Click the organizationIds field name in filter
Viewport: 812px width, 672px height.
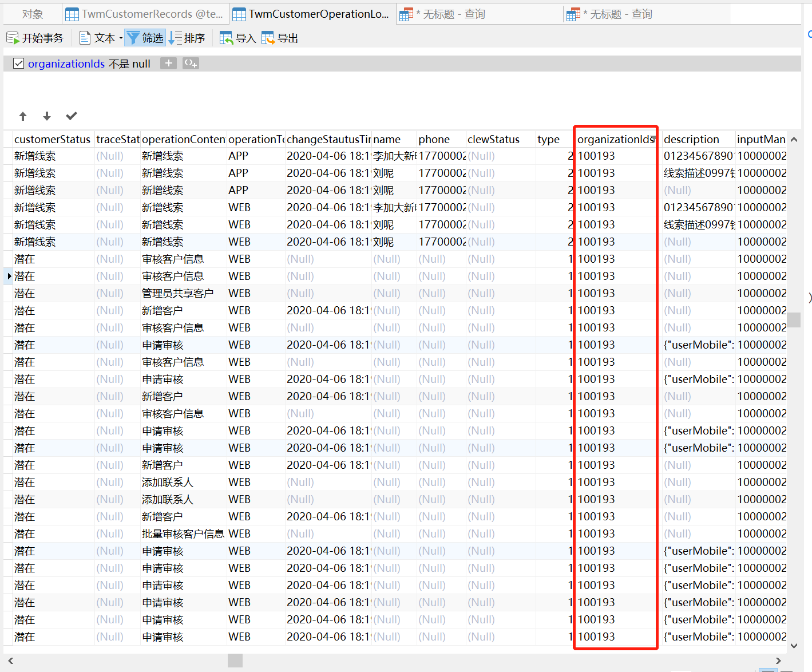click(66, 64)
